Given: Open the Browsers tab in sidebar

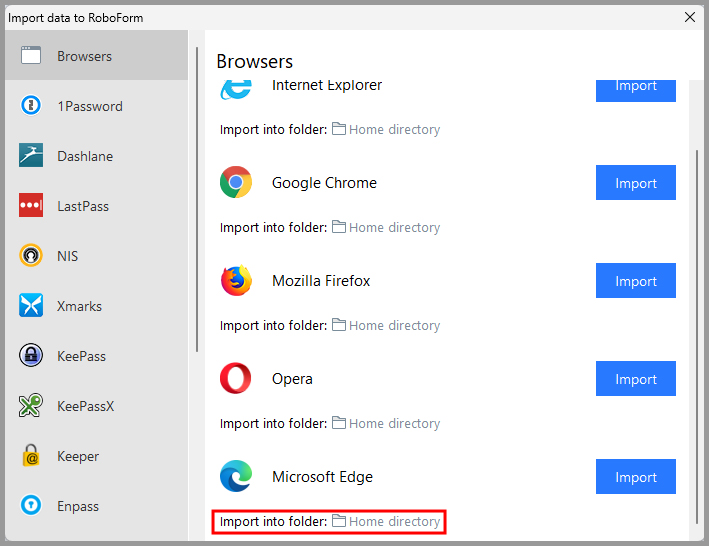Looking at the screenshot, I should pyautogui.click(x=94, y=56).
